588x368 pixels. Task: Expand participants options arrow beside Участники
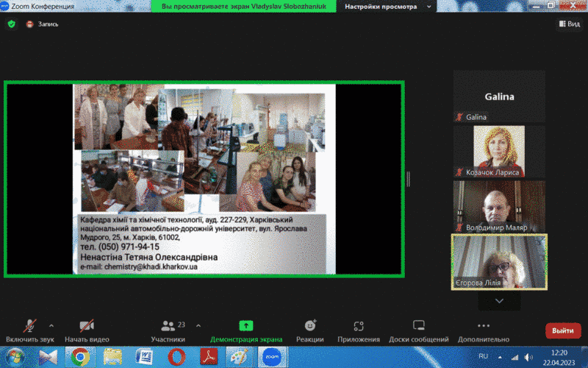198,325
